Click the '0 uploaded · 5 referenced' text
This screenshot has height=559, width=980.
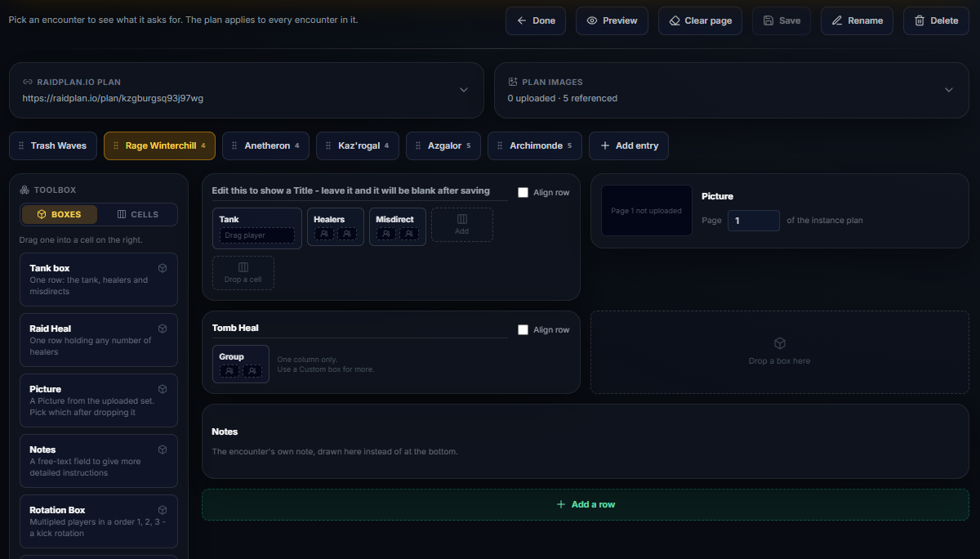point(562,98)
